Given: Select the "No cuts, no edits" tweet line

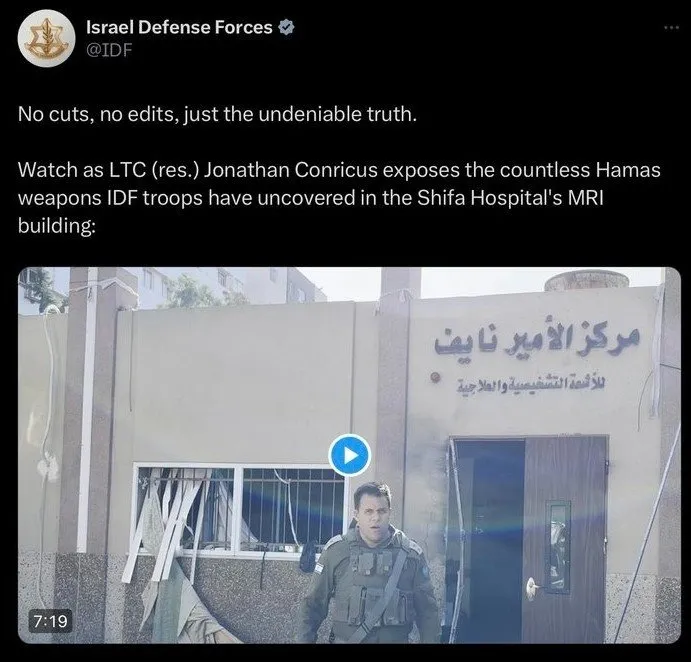Looking at the screenshot, I should pos(217,115).
